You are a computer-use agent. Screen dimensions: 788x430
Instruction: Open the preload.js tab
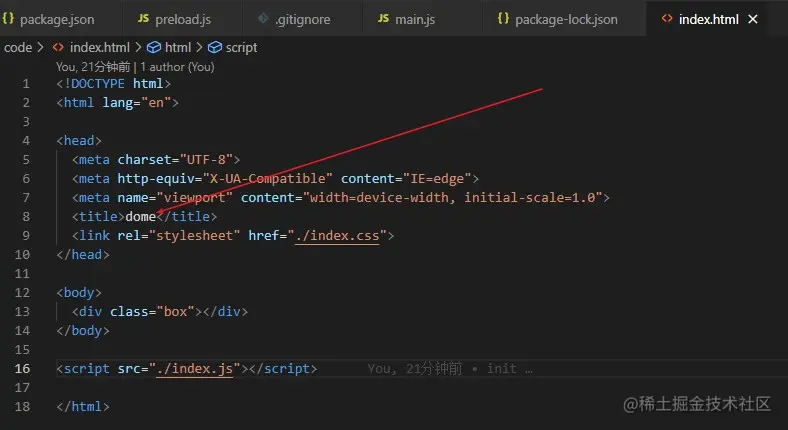pyautogui.click(x=182, y=19)
